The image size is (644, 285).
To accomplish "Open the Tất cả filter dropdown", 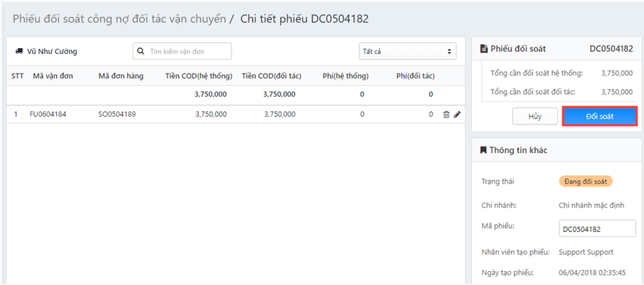I will 407,51.
